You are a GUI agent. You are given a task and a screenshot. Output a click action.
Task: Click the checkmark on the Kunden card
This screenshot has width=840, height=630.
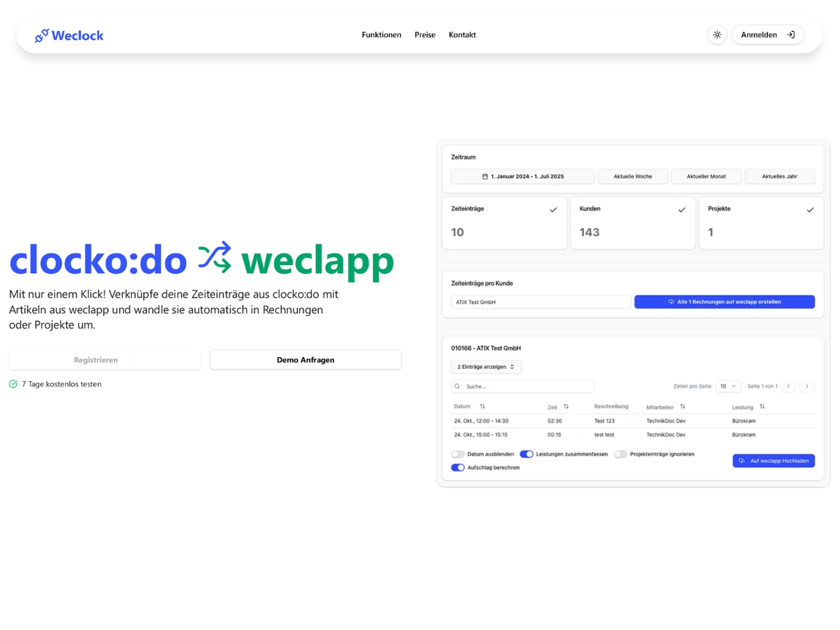tap(681, 209)
